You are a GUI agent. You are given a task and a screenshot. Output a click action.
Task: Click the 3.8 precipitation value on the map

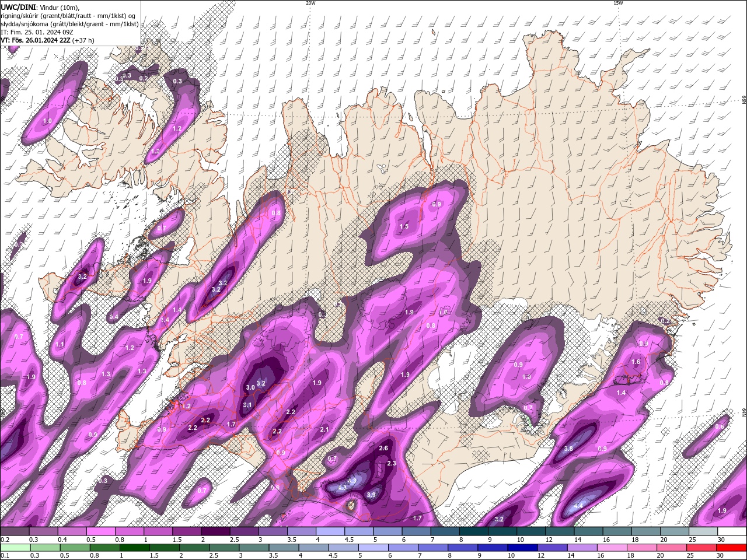[568, 449]
